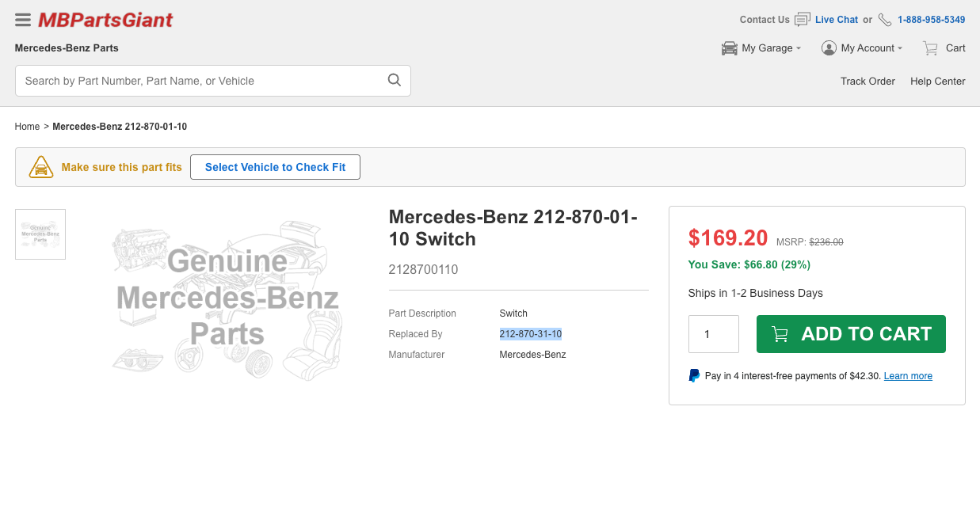Viewport: 980px width, 513px height.
Task: Open PayPal Learn more link
Action: tap(908, 376)
